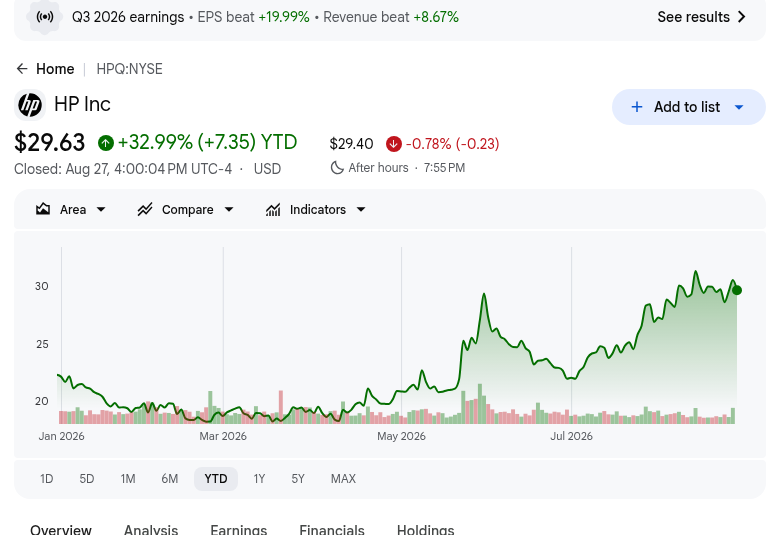Click the green end-point dot on chart

coord(737,290)
